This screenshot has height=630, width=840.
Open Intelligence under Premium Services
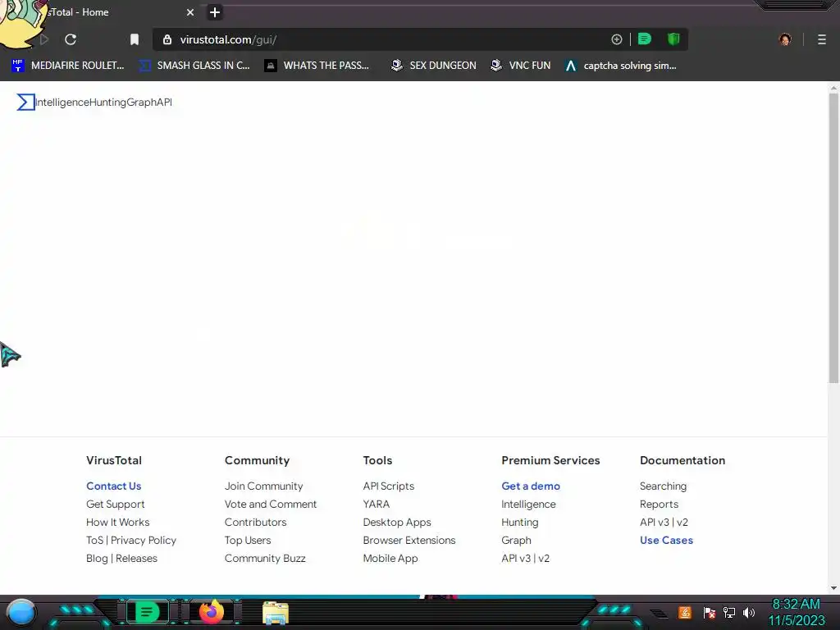pos(528,504)
